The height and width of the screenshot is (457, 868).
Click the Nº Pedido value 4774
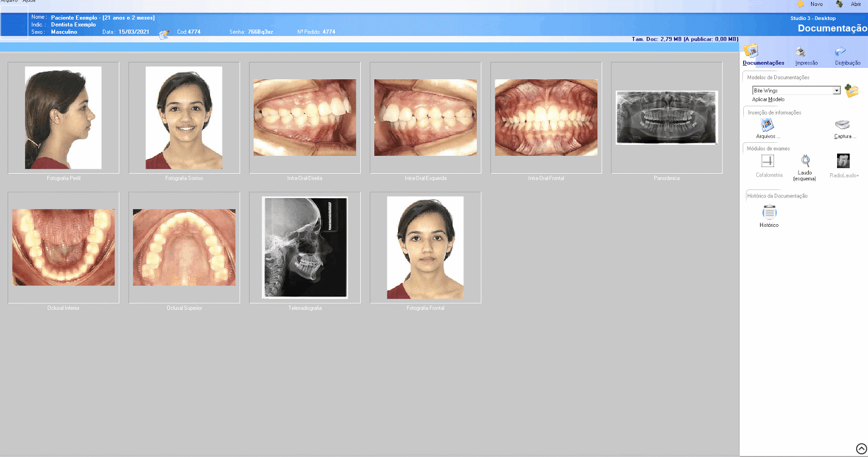(x=329, y=32)
